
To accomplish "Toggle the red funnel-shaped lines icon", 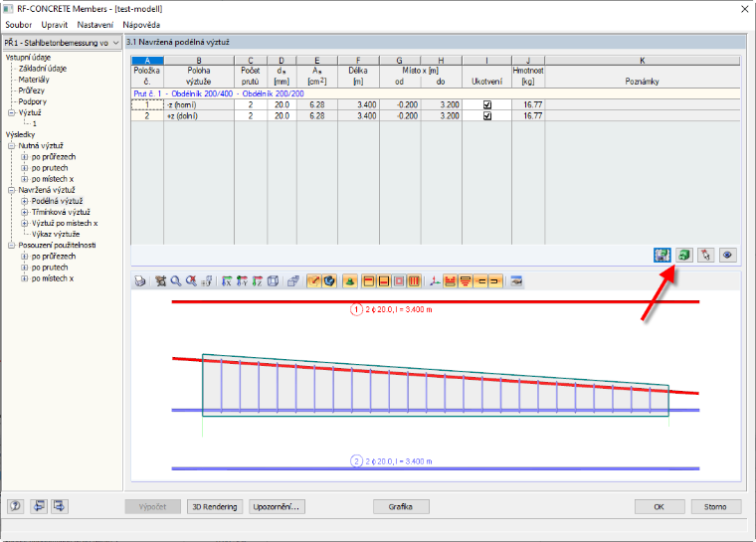I will click(466, 281).
